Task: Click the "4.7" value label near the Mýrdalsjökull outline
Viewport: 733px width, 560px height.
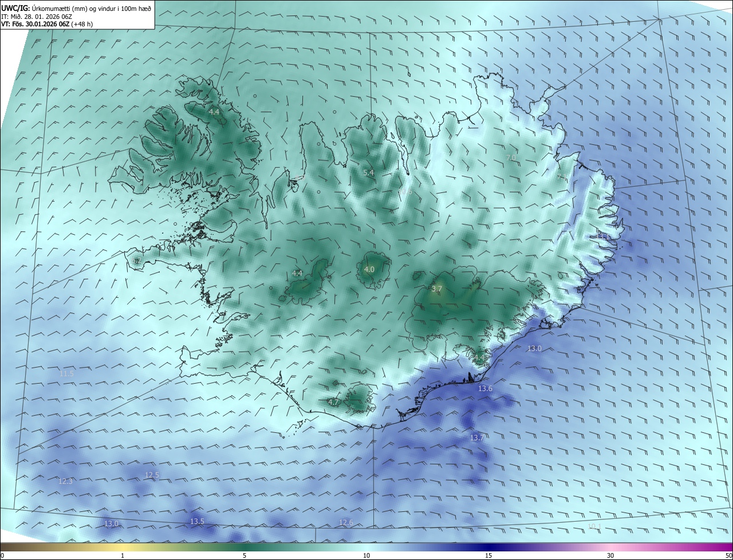Action: pos(333,403)
